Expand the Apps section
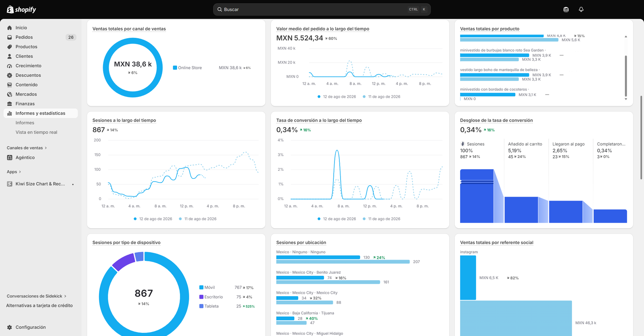Screen dimensions: 644x336 point(14,172)
